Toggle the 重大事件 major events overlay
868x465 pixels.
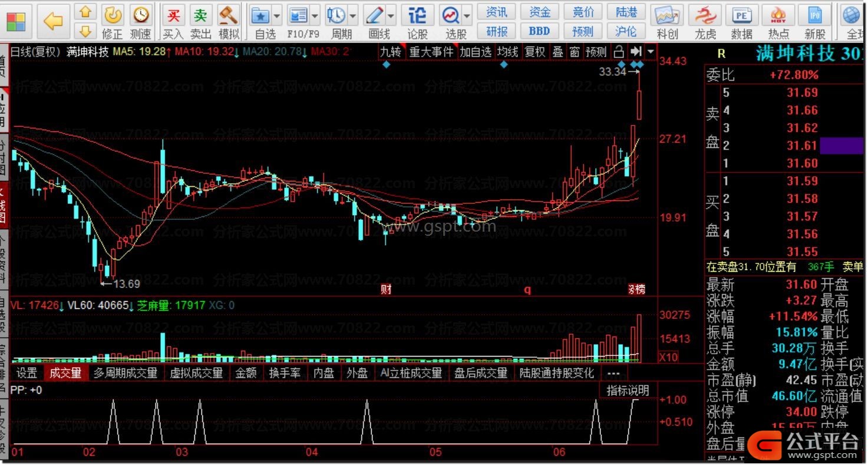[432, 52]
